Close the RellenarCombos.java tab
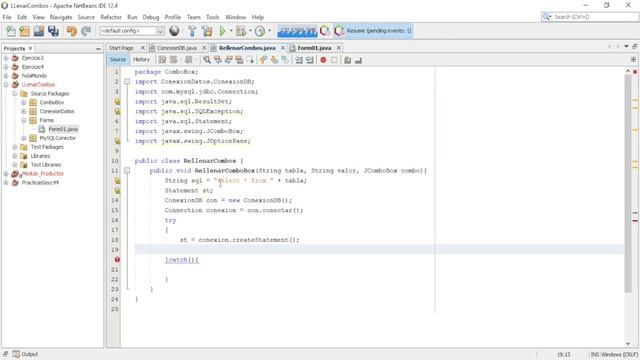Screen dimensions: 640x360 point(282,48)
